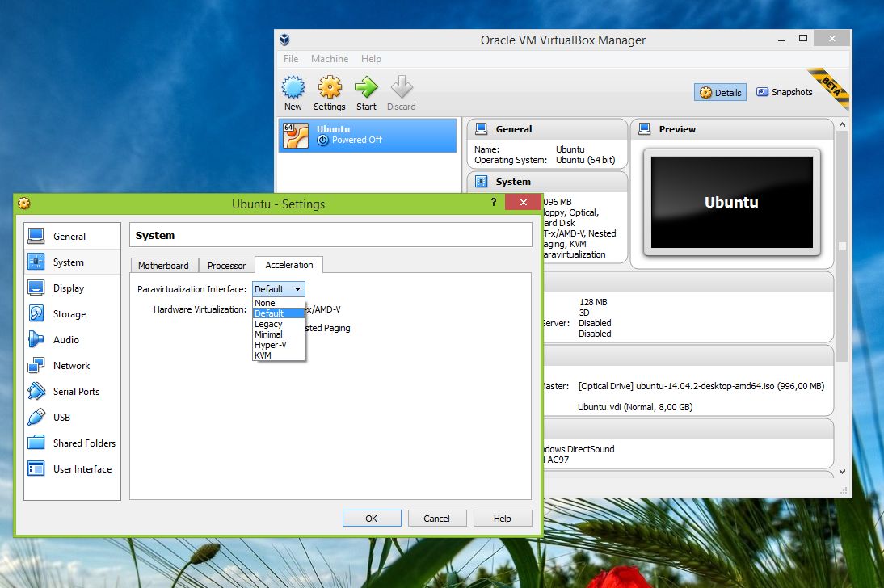
Task: Open the Help menu
Action: (371, 59)
